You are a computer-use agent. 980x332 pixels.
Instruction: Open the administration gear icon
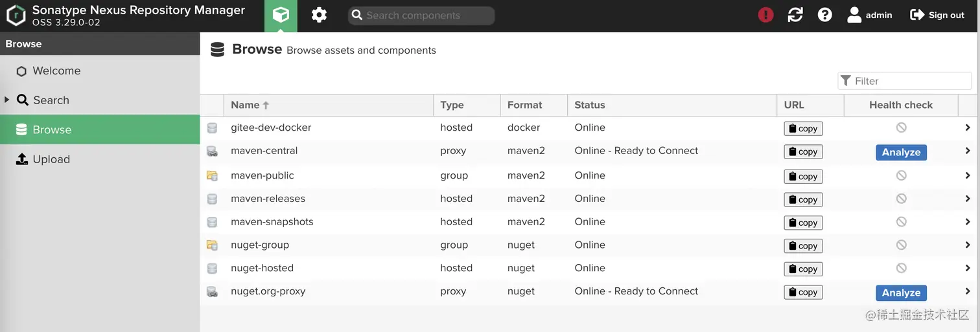pos(319,16)
